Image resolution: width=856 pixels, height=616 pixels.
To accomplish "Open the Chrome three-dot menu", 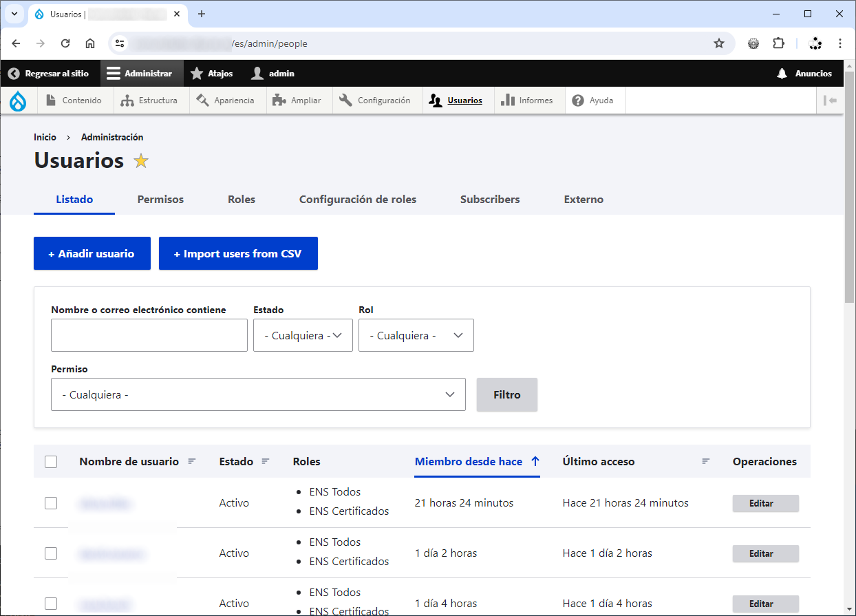I will coord(840,43).
